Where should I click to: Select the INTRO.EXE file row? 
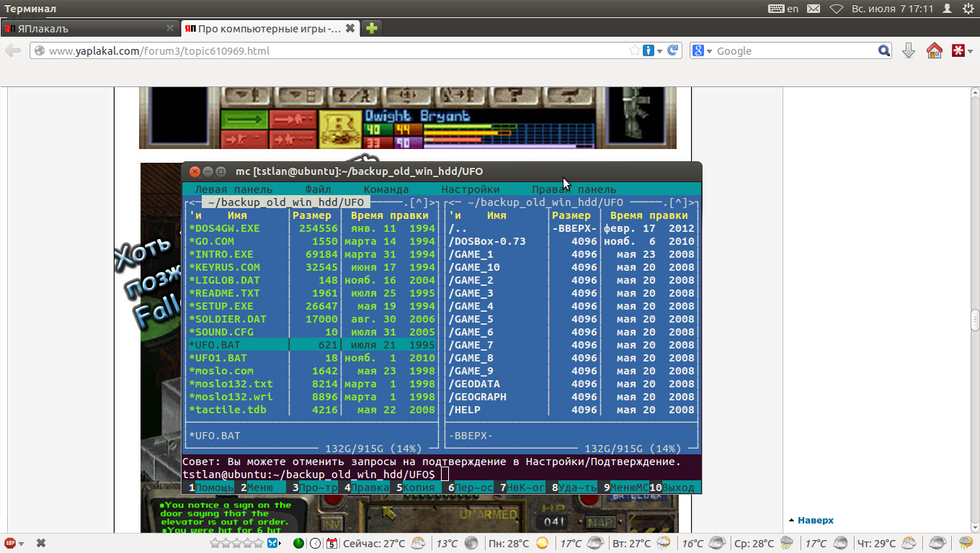312,254
